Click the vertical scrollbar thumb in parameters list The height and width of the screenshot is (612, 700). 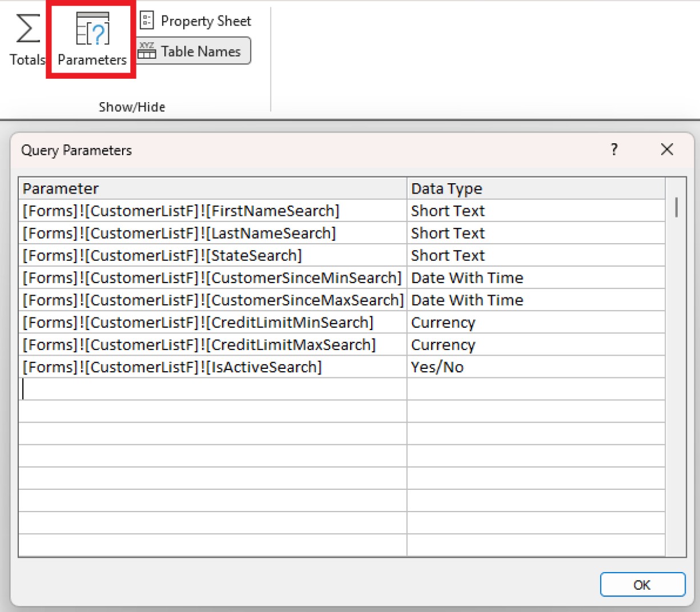click(677, 207)
